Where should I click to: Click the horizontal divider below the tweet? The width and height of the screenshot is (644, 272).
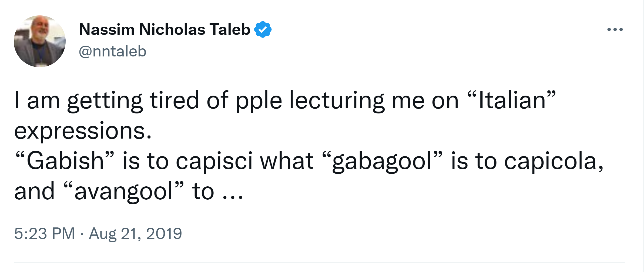click(x=319, y=262)
